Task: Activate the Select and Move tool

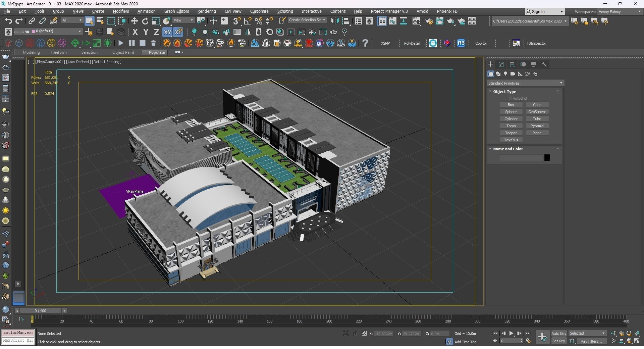Action: (135, 21)
